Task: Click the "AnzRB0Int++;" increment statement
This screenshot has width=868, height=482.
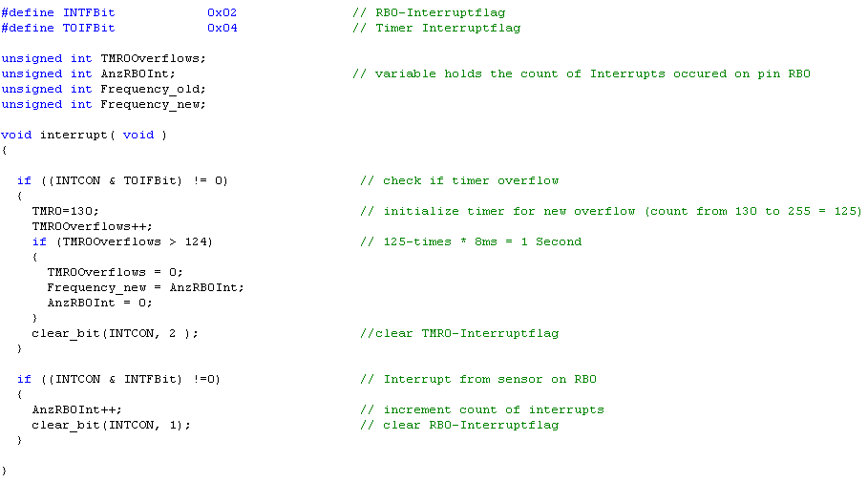Action: [x=76, y=409]
